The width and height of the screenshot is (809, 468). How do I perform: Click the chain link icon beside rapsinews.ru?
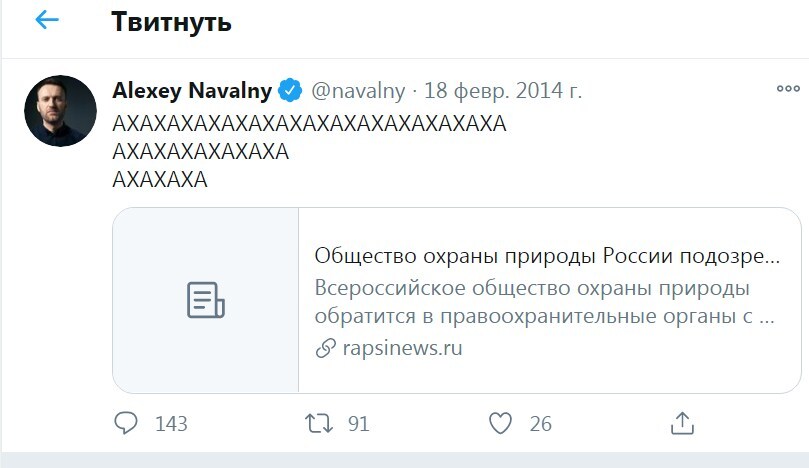[325, 349]
